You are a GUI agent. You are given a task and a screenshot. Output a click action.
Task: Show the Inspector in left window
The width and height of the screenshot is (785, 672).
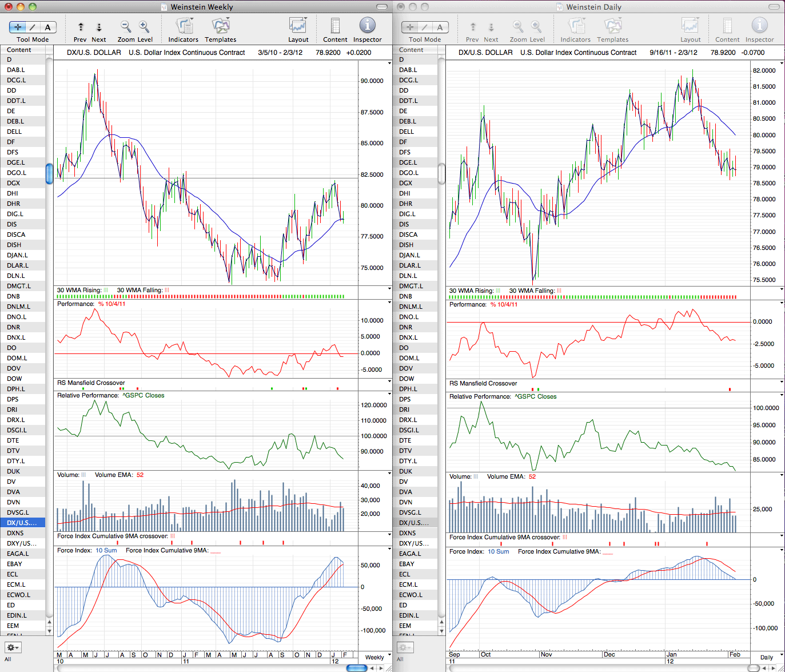pos(367,30)
